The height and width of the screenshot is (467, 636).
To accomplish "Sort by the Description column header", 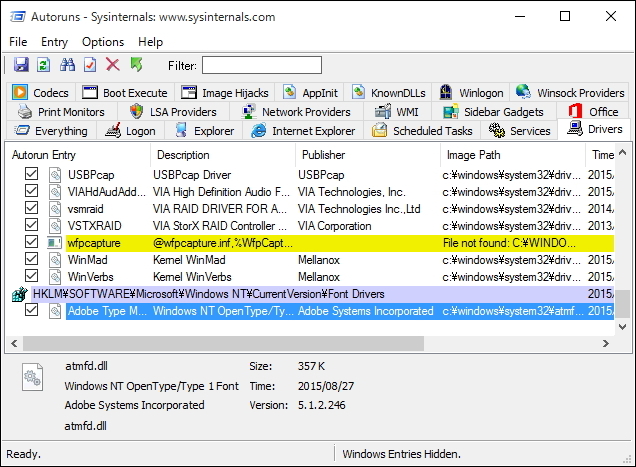I will pyautogui.click(x=223, y=155).
